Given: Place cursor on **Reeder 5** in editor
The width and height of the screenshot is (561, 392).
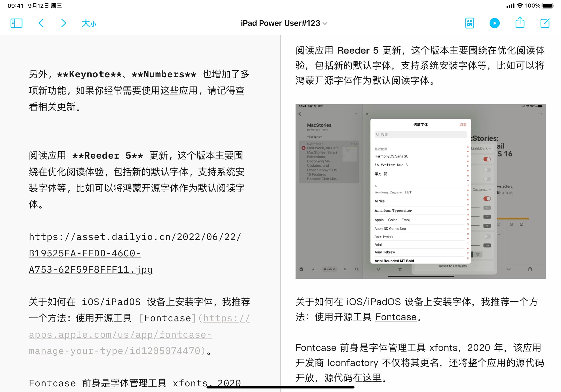Looking at the screenshot, I should coord(108,156).
